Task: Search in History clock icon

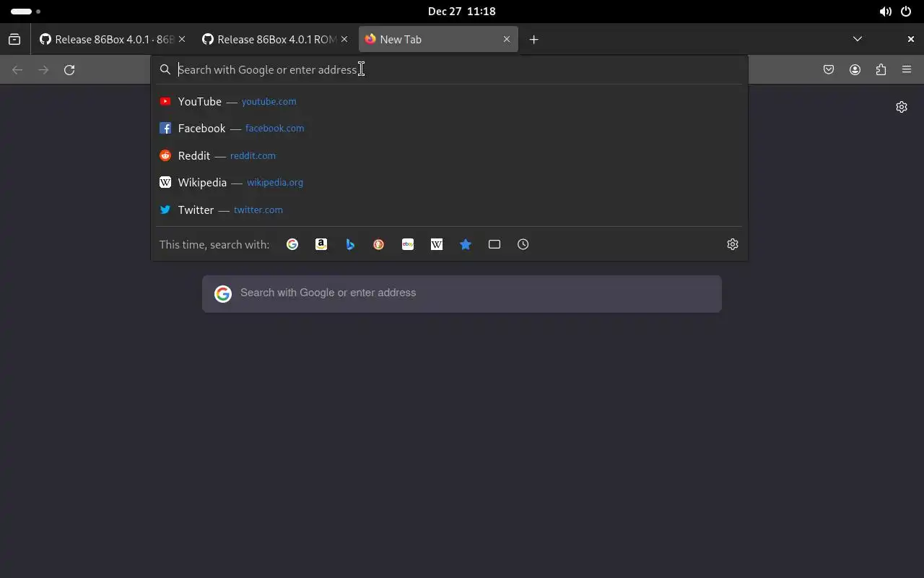Action: 523,244
